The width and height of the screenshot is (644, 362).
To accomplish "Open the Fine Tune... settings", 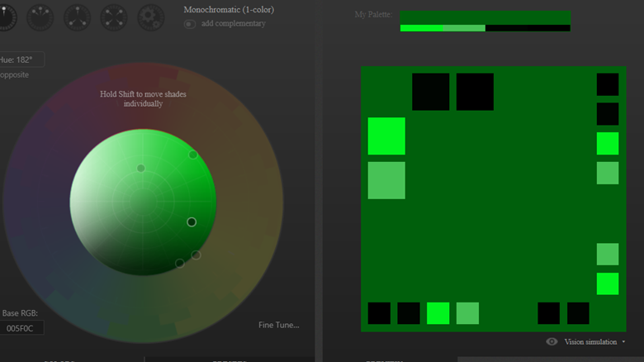I will 278,325.
